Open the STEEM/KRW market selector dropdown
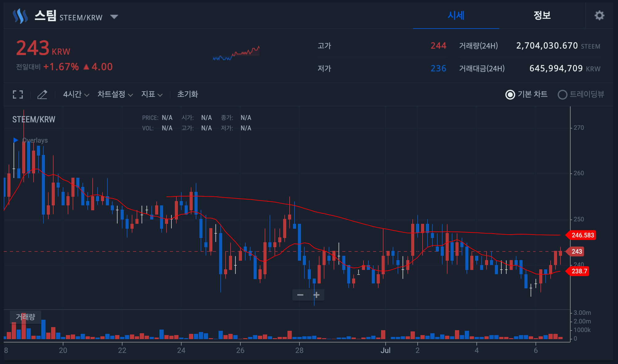 (114, 17)
